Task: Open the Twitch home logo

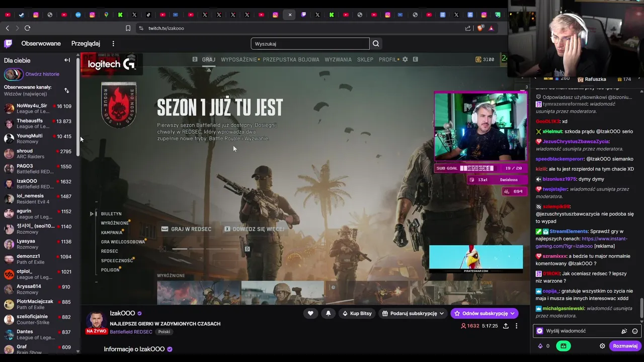Action: (x=8, y=44)
